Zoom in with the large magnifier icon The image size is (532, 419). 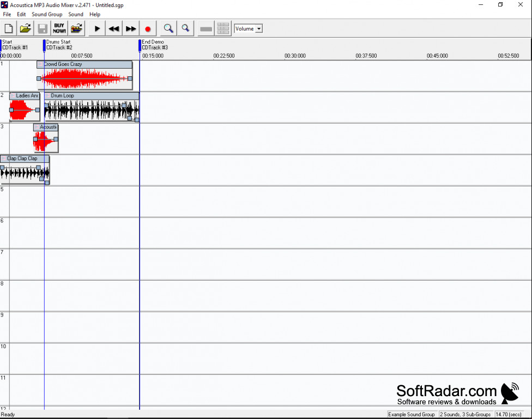[168, 29]
